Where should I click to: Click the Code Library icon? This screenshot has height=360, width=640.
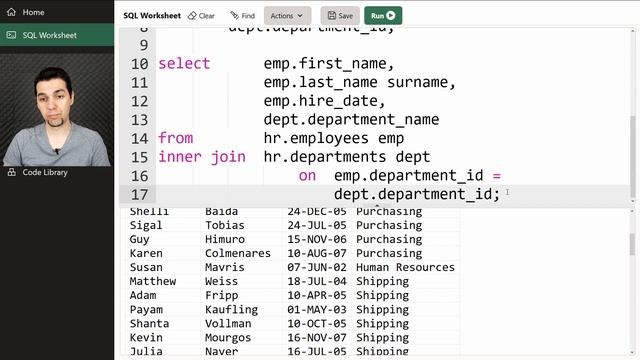click(11, 172)
